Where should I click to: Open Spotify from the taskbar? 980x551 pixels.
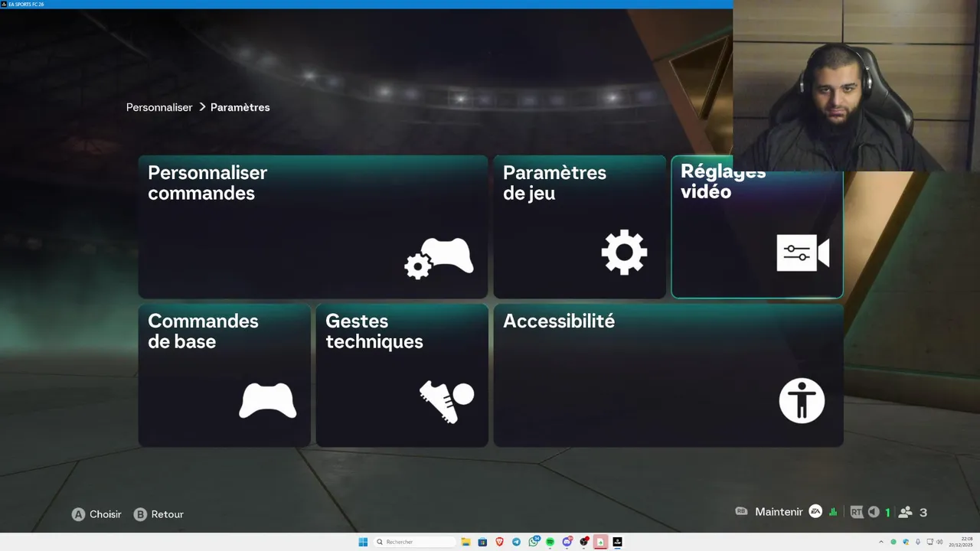(550, 542)
